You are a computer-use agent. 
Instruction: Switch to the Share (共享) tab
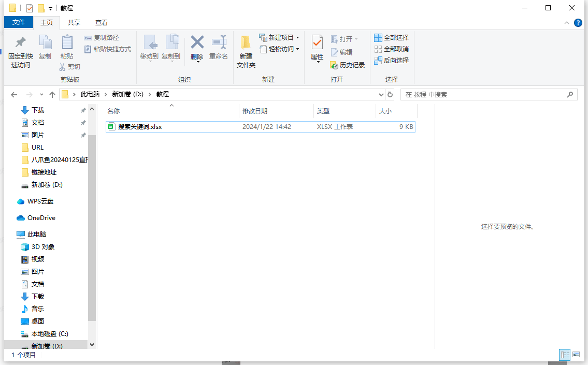[x=74, y=22]
